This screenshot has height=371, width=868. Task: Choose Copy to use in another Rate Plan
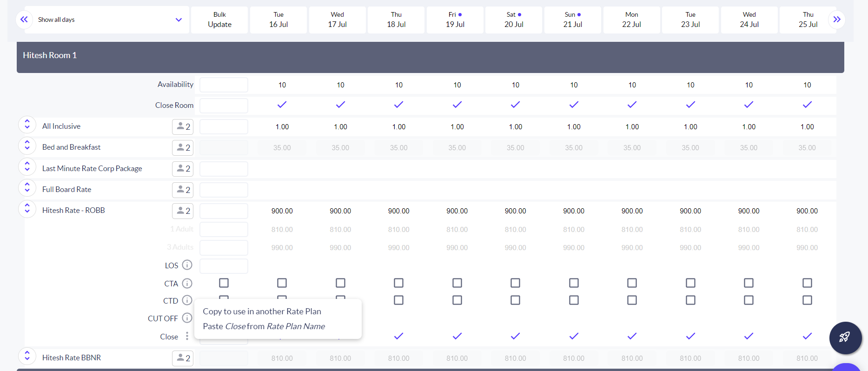coord(262,311)
